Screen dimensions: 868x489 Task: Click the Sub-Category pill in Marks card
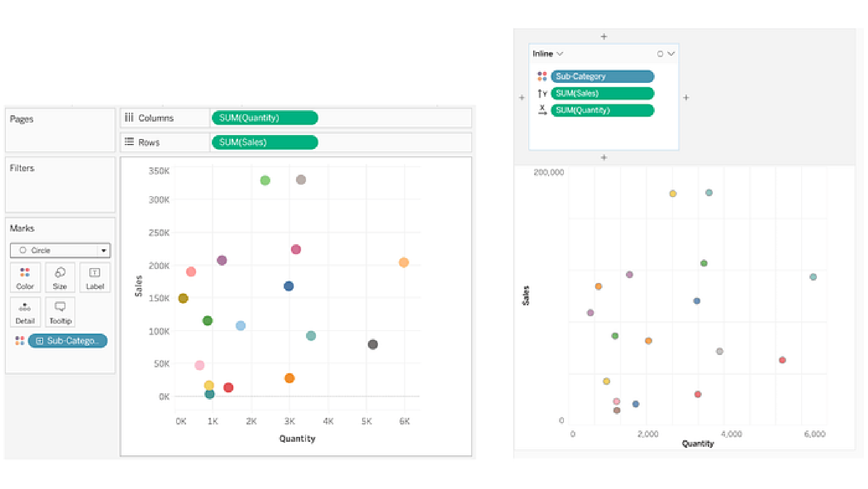(x=68, y=341)
